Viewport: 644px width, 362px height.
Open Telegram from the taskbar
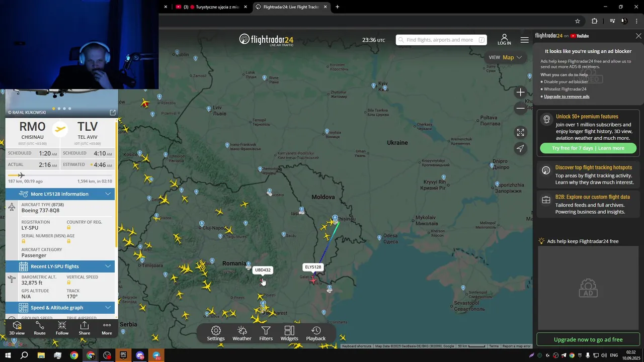[156, 355]
